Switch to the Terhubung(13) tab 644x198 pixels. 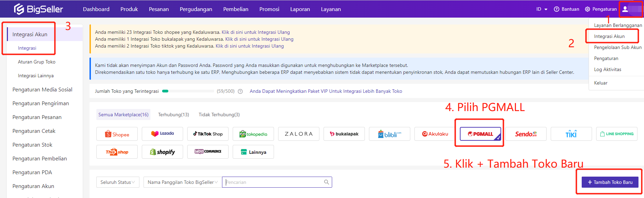click(x=173, y=115)
